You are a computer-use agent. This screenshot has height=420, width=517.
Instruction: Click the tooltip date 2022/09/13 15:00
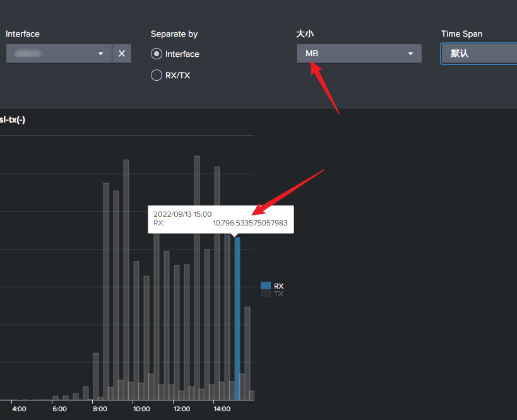click(182, 214)
